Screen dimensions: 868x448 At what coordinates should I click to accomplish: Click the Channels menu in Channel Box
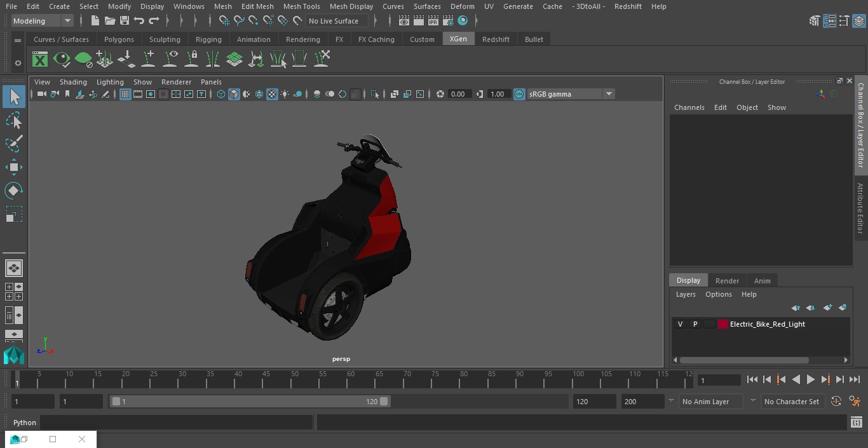click(689, 107)
